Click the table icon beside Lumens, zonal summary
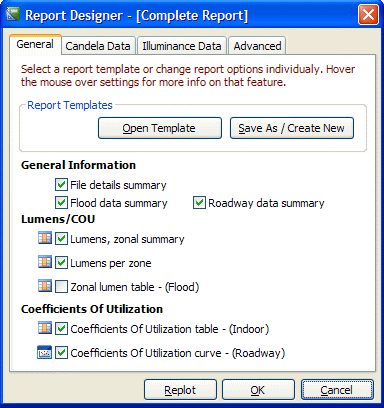Screen dimensions: 384x408 [45, 238]
